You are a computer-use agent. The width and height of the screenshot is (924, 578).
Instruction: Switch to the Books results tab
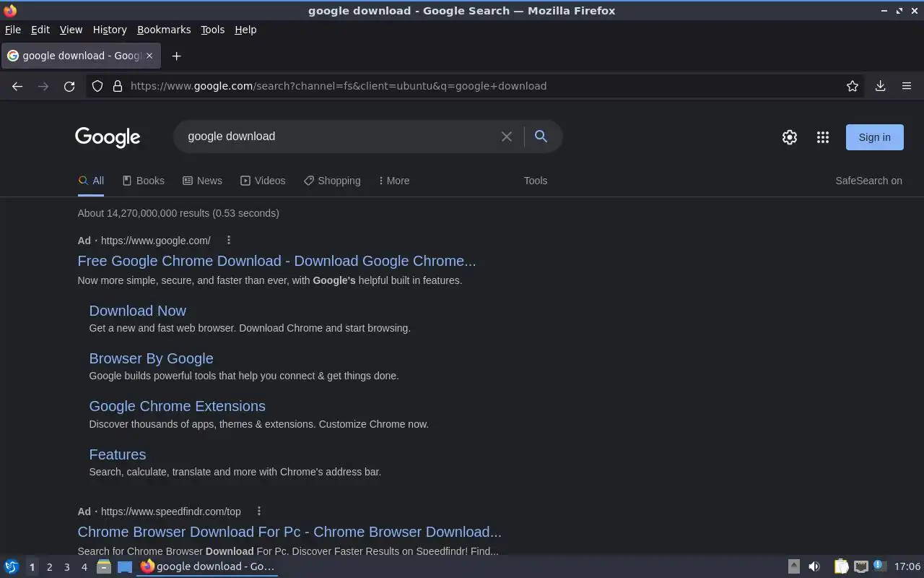[144, 181]
